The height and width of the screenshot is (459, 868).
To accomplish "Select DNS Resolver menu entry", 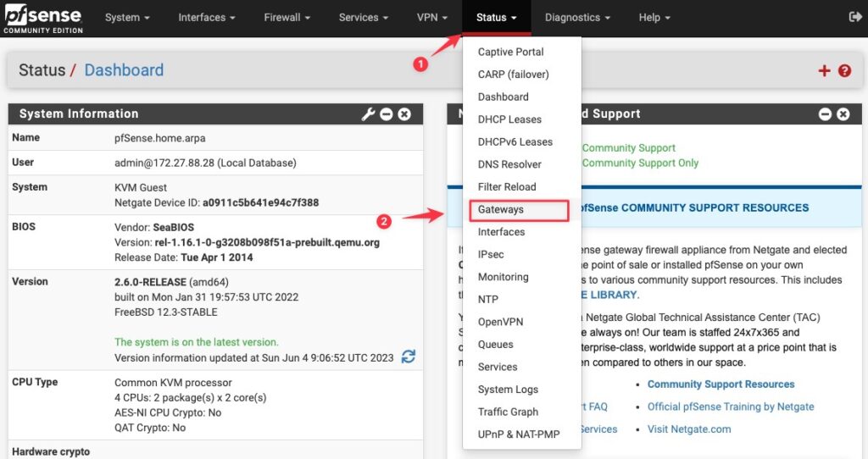I will click(x=522, y=164).
